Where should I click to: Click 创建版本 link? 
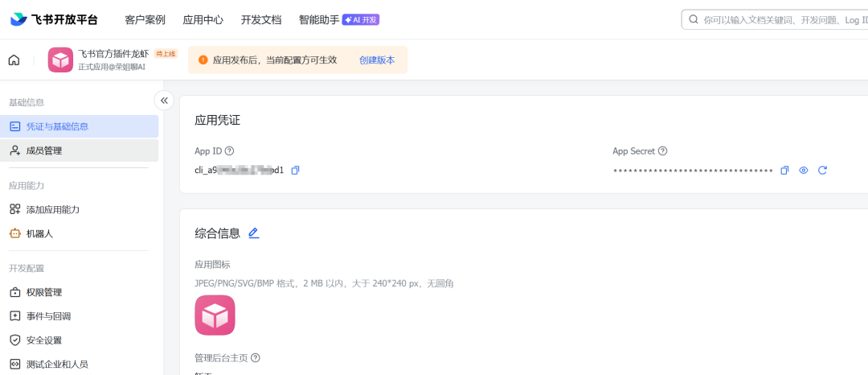[x=377, y=60]
